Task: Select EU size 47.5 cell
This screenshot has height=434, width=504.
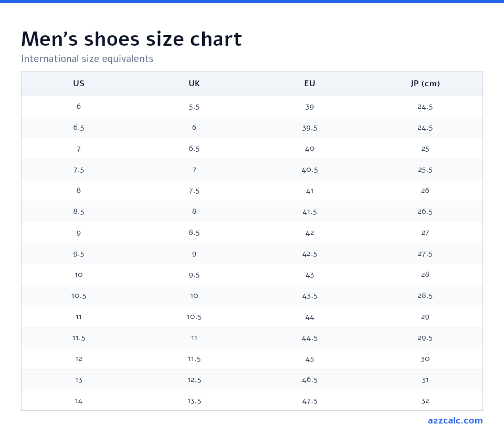Action: coord(310,401)
